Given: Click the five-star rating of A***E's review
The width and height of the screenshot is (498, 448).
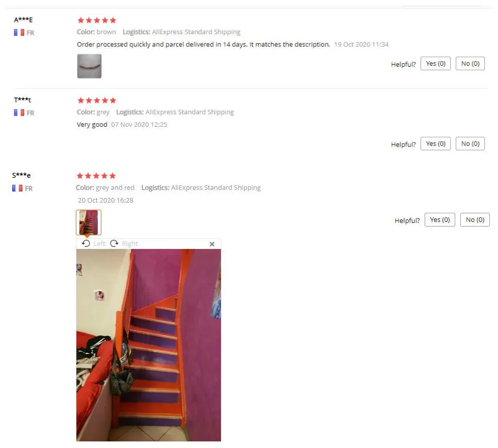Looking at the screenshot, I should 97,20.
